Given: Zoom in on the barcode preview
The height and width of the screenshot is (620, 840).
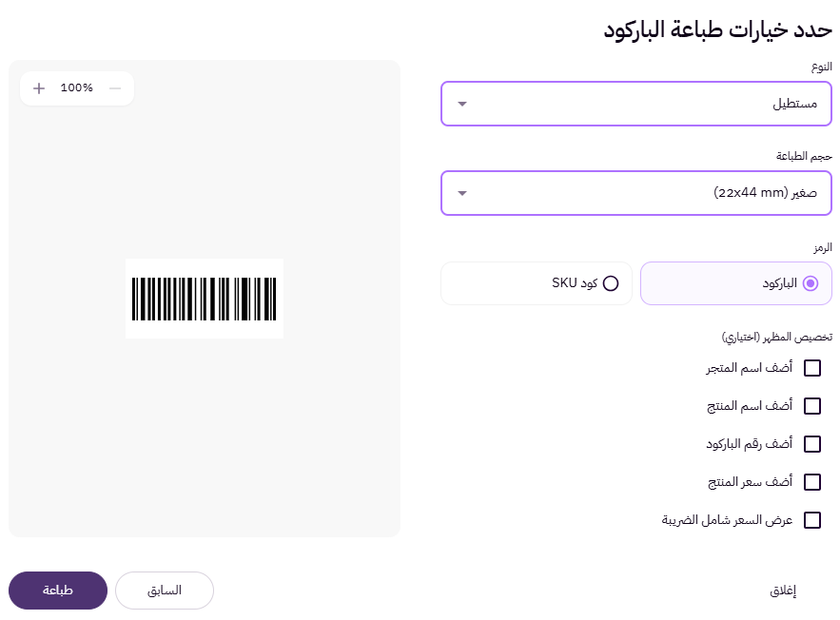Looking at the screenshot, I should [38, 87].
